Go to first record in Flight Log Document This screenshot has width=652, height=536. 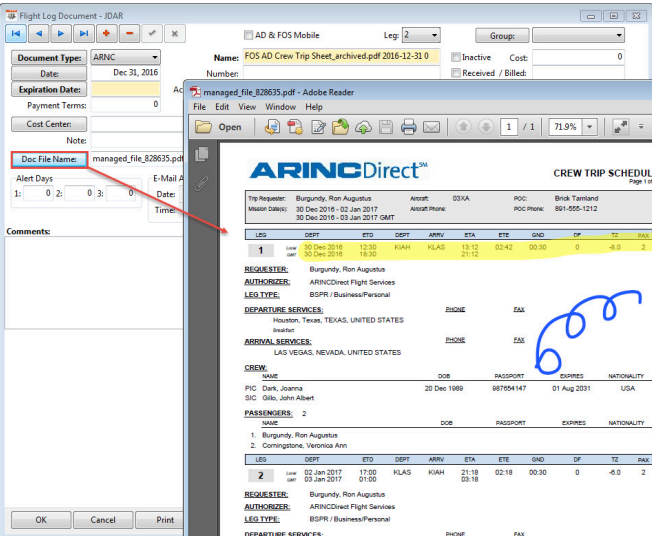(16, 34)
